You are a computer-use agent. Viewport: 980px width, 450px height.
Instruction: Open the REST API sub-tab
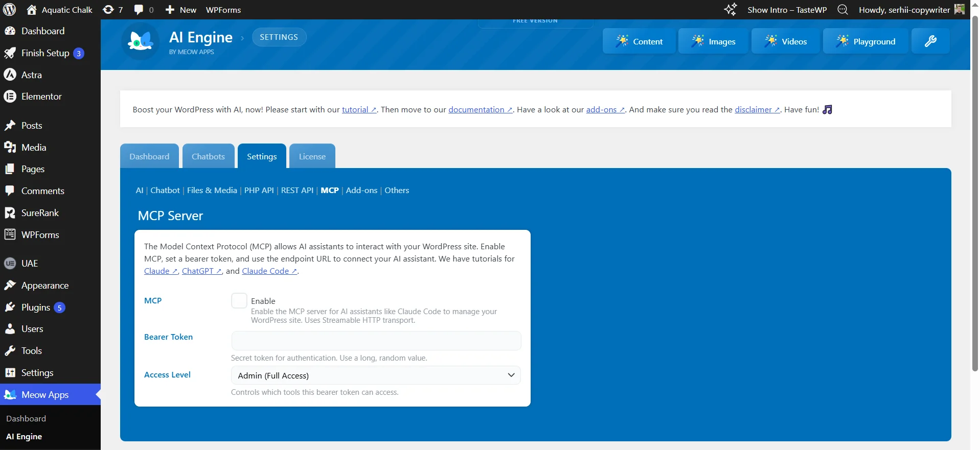(x=297, y=191)
